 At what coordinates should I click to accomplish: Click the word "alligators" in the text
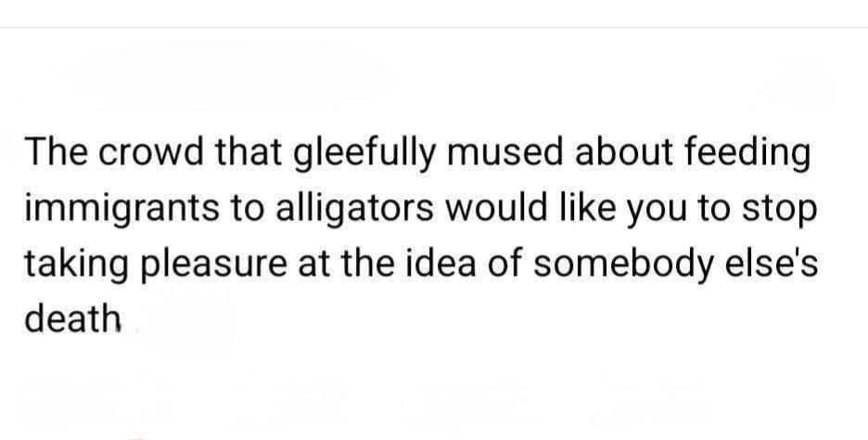point(354,210)
